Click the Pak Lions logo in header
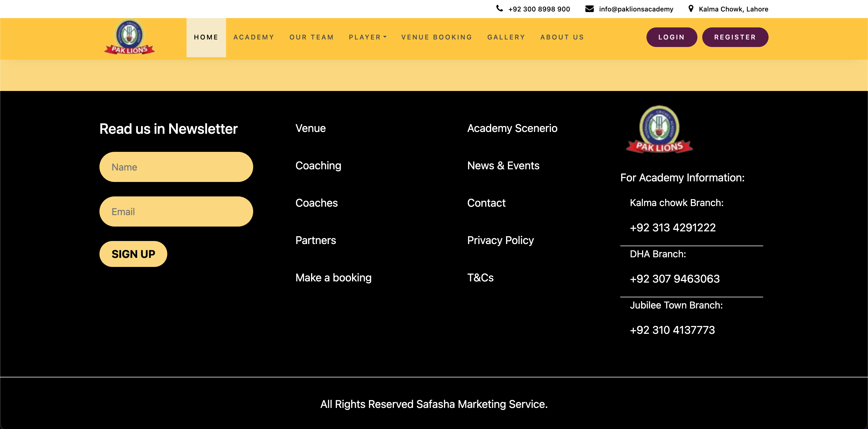 (129, 37)
